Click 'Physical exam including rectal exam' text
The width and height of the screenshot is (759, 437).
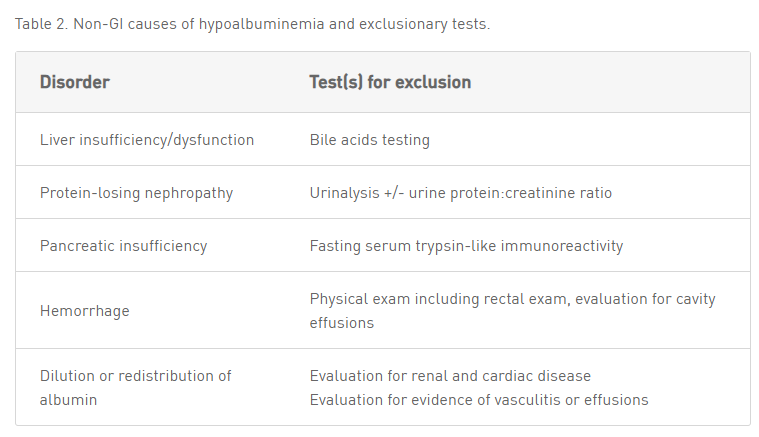tap(438, 299)
